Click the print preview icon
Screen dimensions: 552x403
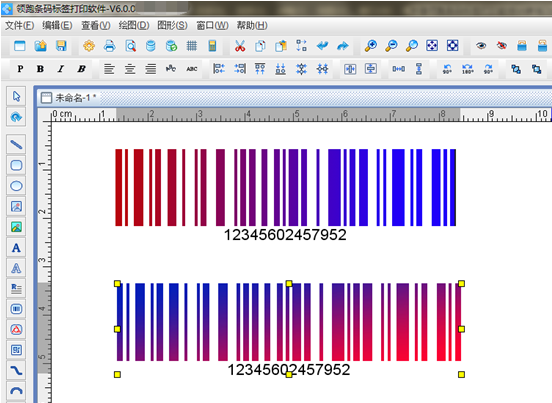(x=130, y=46)
